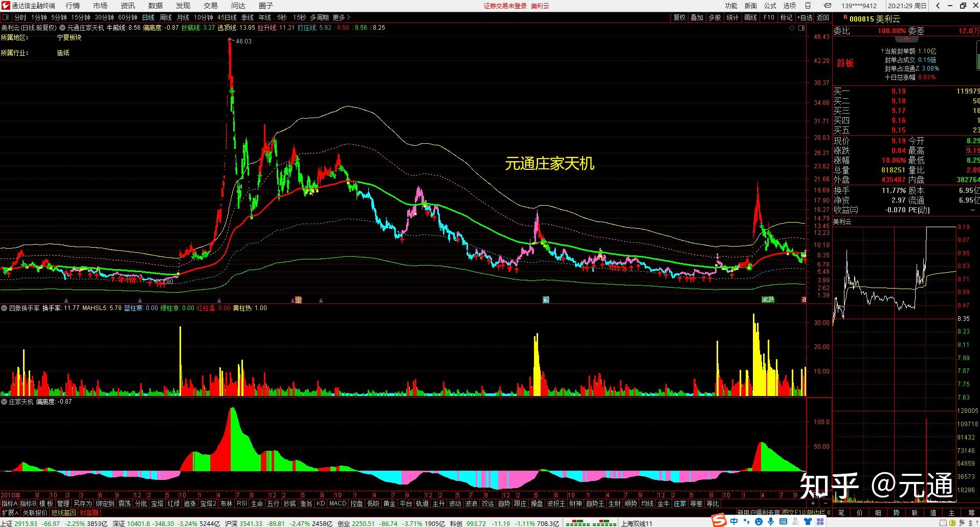Screen dimensions: 980x527
Task: Toggle the right info panel icon
Action: pyautogui.click(x=801, y=28)
